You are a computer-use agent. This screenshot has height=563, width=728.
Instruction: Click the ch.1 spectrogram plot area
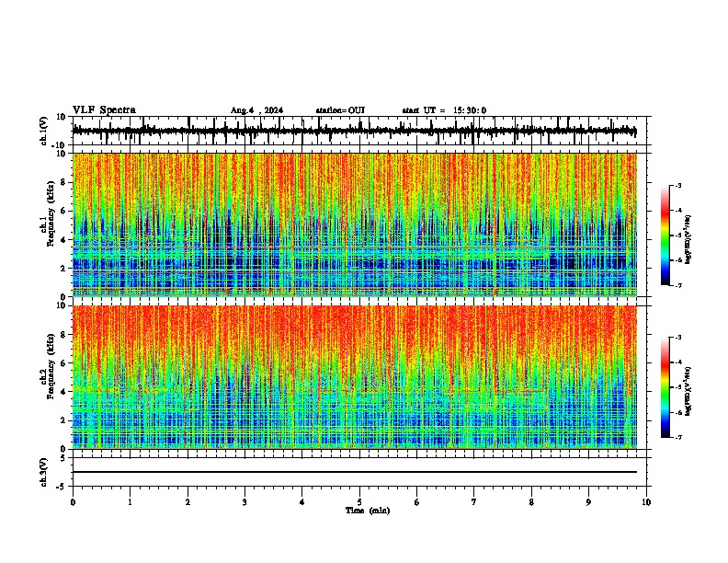[355, 224]
